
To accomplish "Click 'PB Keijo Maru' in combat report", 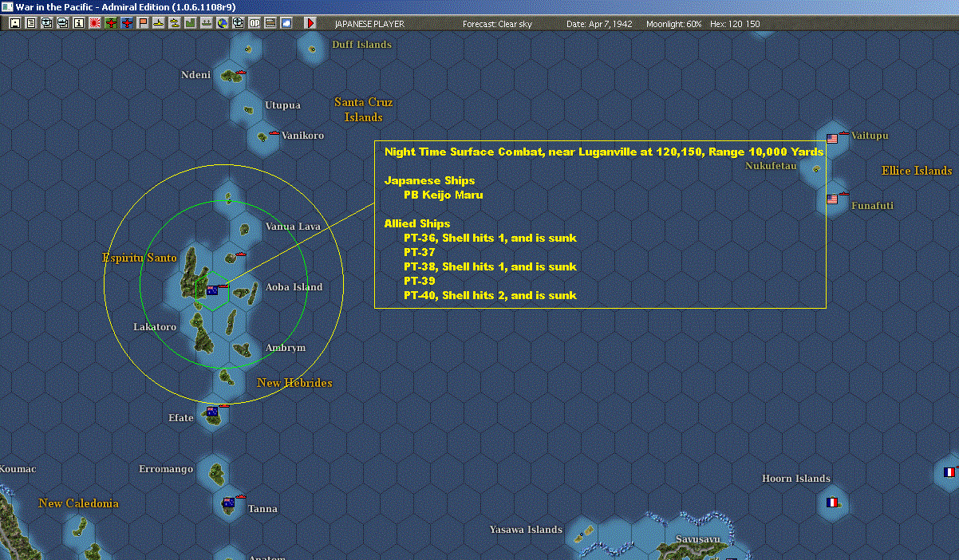I will (x=443, y=195).
